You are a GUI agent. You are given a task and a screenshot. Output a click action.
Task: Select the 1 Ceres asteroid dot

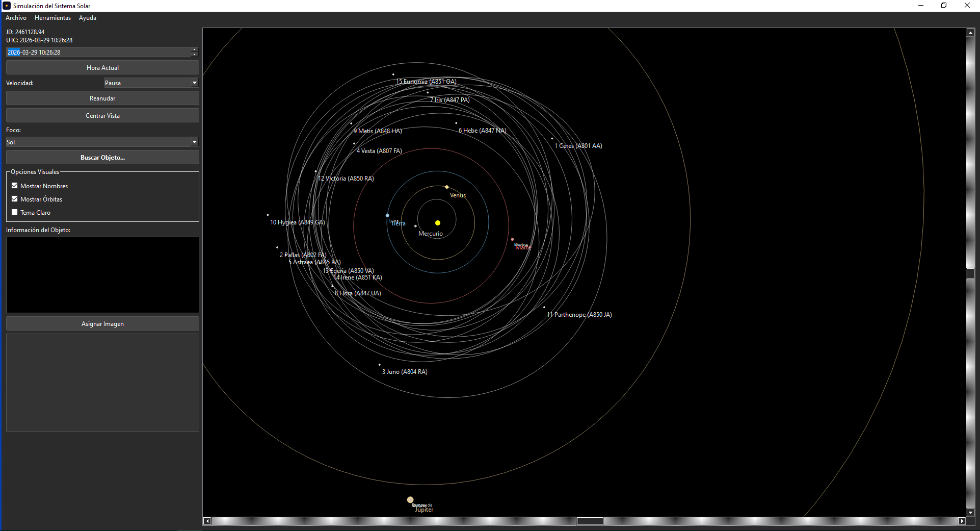(552, 139)
